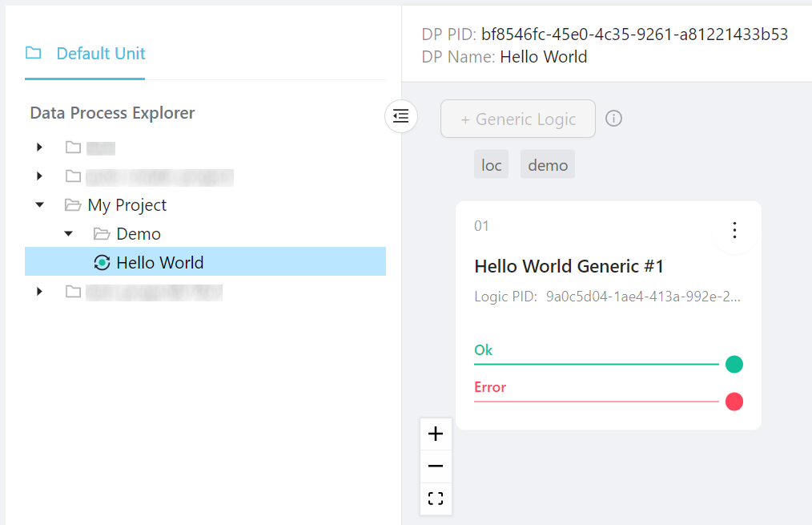
Task: Fit the canvas view to screen
Action: [x=436, y=499]
